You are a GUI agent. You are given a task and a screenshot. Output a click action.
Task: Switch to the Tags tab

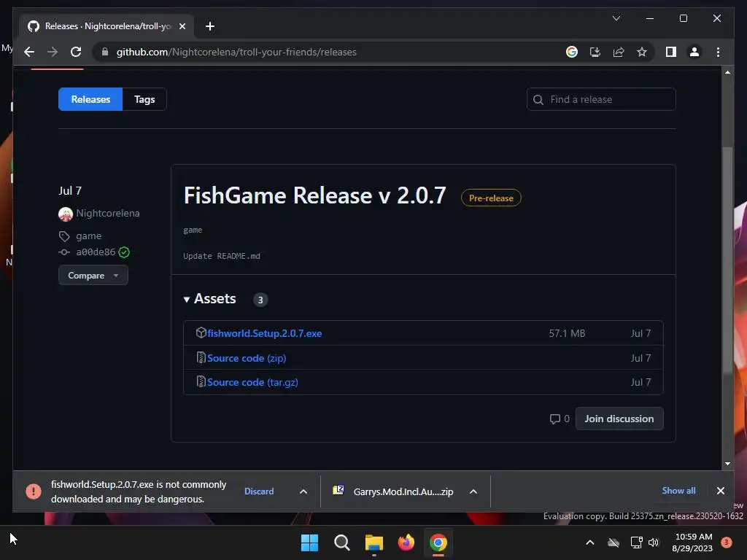pos(144,99)
